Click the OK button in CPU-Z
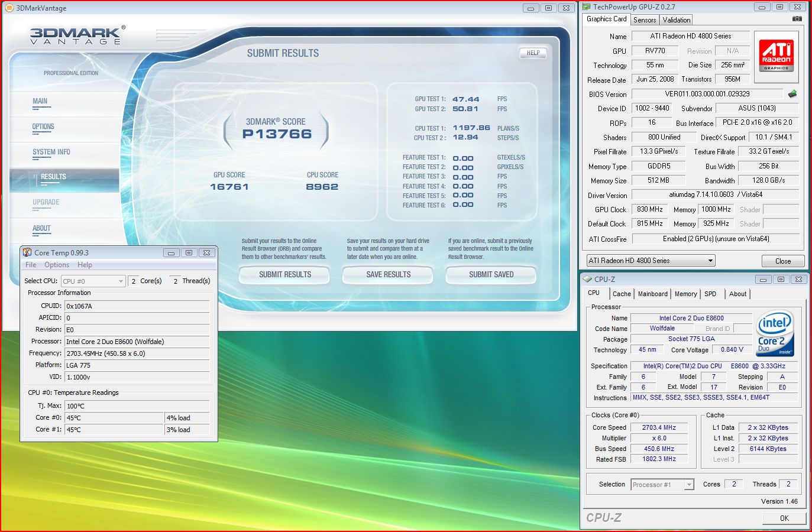Screen dimensions: 812x532 [784, 518]
